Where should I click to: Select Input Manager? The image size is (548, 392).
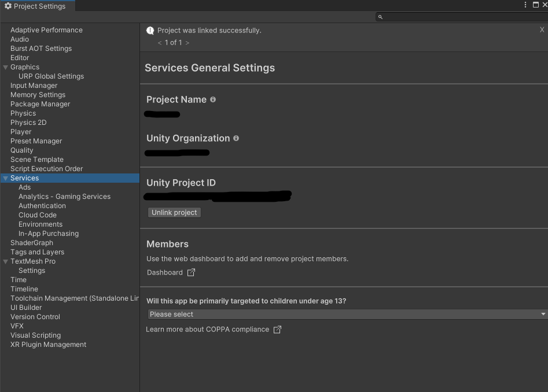tap(34, 86)
